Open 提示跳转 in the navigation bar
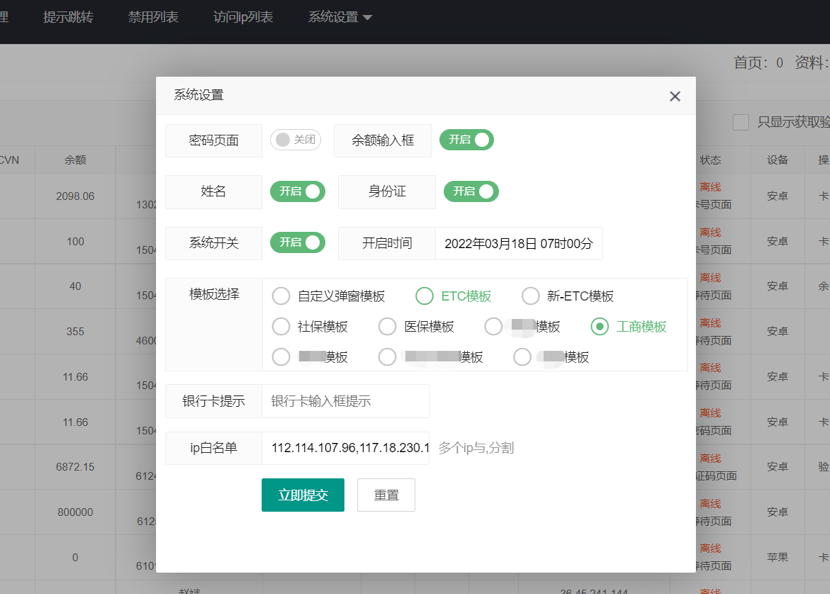The image size is (830, 594). [x=68, y=17]
